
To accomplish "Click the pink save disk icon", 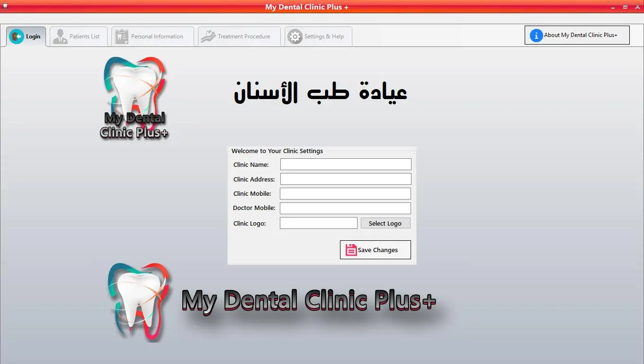I will coord(351,250).
